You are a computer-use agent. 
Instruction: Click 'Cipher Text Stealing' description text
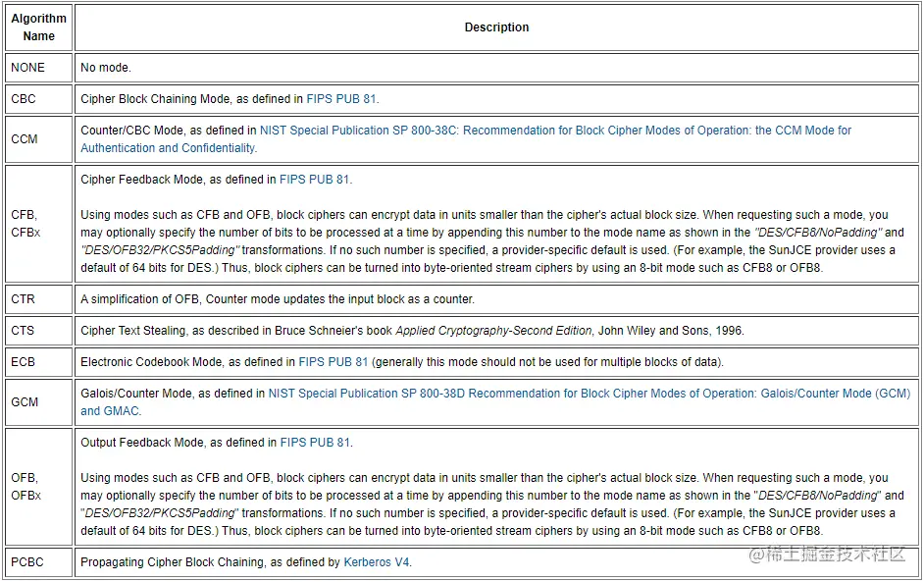coord(133,330)
